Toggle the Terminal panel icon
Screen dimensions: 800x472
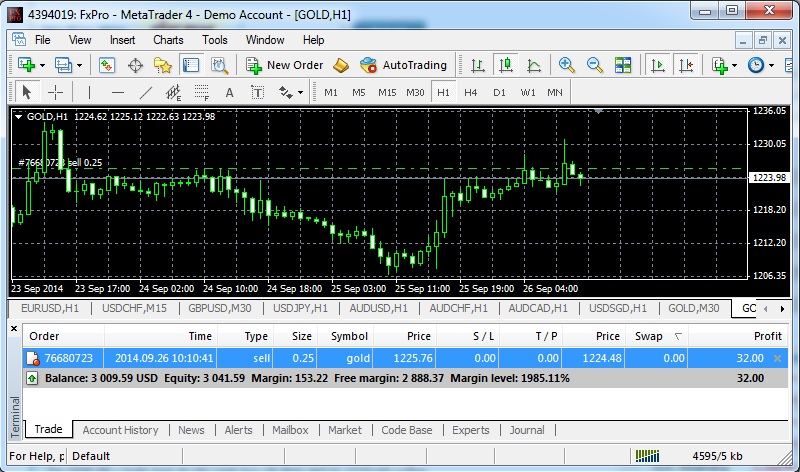[x=190, y=65]
